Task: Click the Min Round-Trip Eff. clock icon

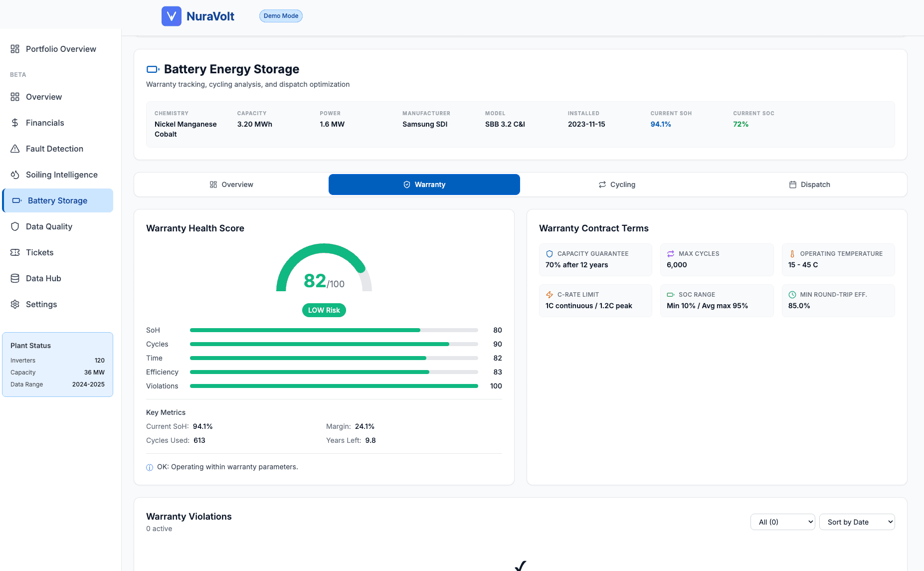Action: pyautogui.click(x=792, y=295)
